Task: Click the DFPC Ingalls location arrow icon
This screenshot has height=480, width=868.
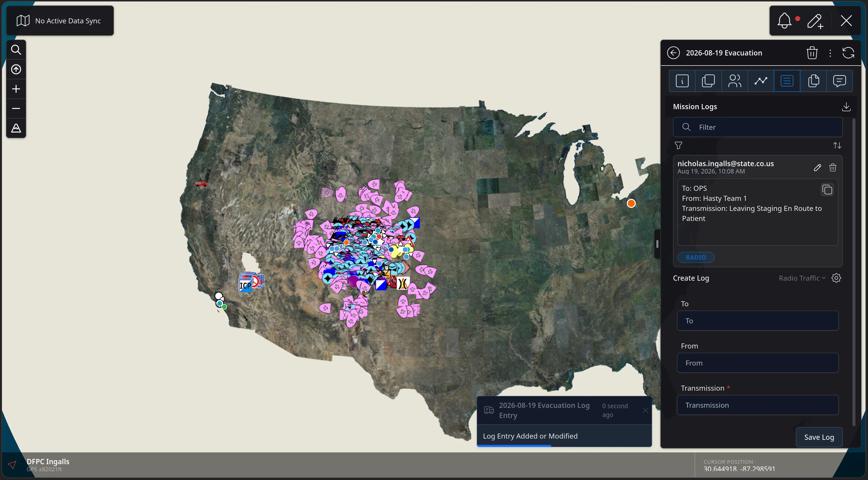Action: tap(12, 465)
